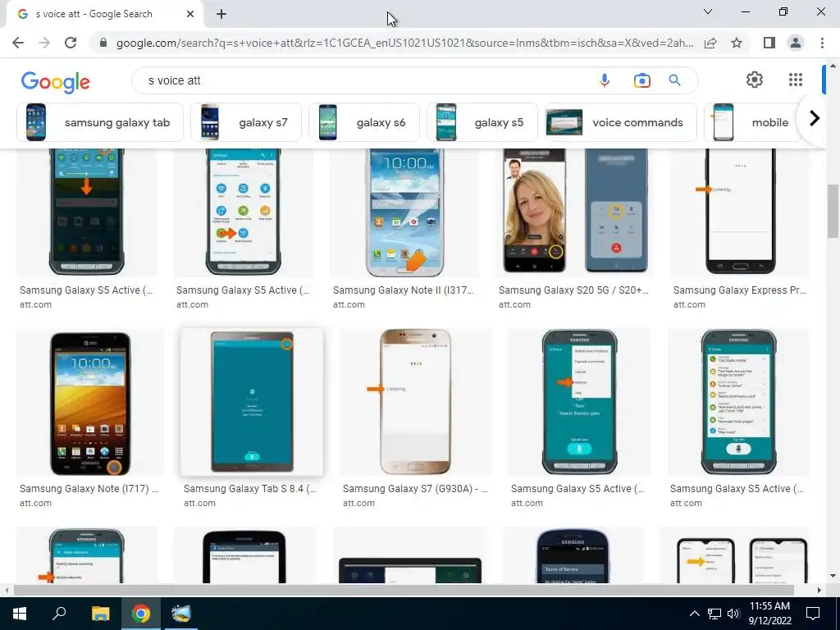The height and width of the screenshot is (630, 840).
Task: Share this page from address bar
Action: coord(710,43)
